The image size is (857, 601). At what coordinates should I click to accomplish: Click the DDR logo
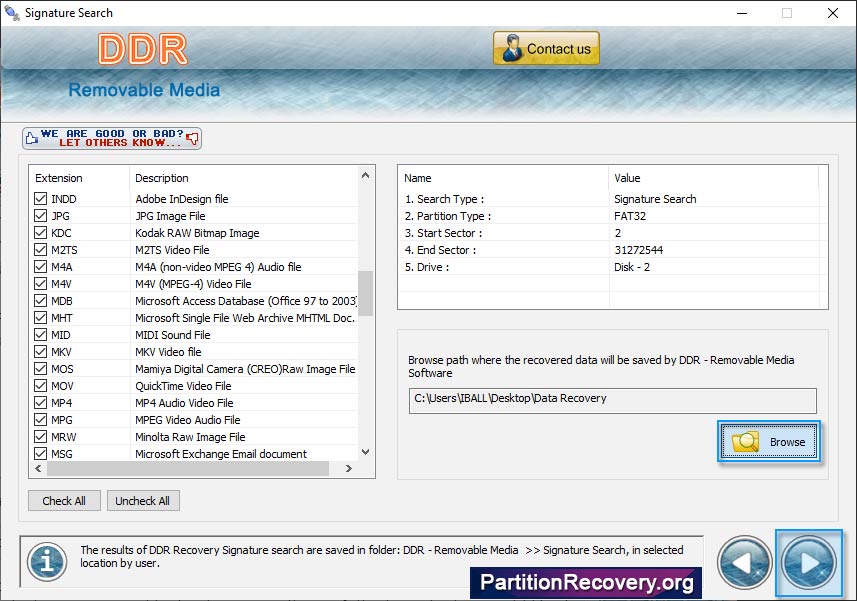pyautogui.click(x=143, y=49)
